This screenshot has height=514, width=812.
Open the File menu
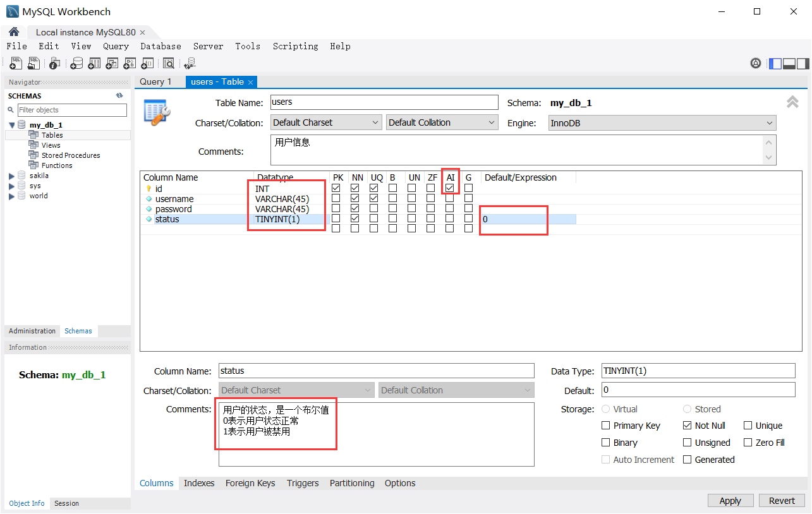click(x=17, y=46)
